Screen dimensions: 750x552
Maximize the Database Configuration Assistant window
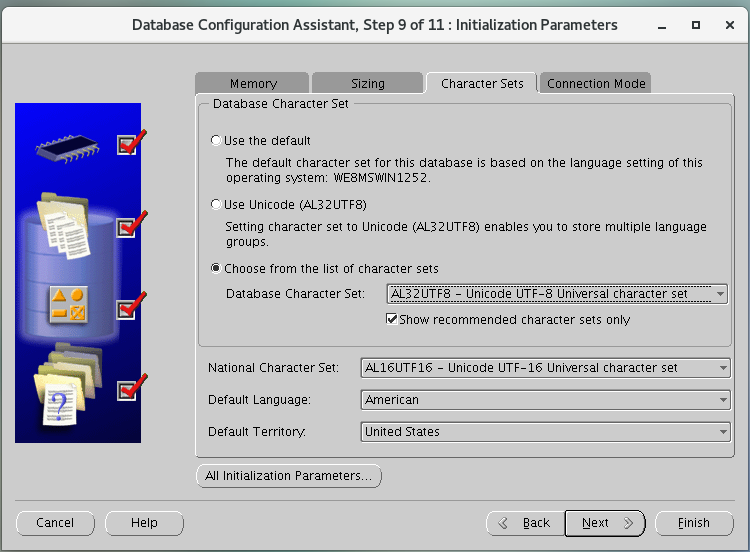tap(696, 25)
